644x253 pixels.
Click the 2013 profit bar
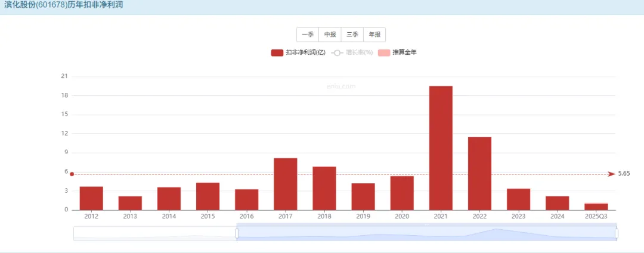[130, 204]
